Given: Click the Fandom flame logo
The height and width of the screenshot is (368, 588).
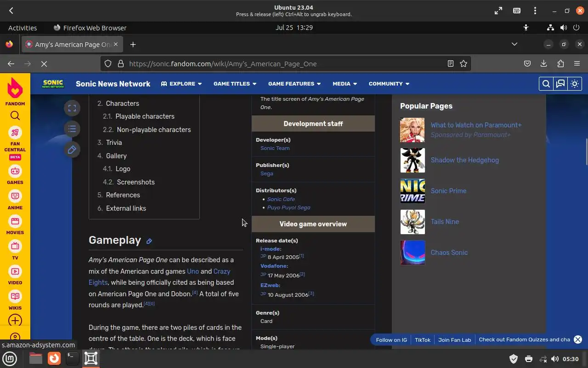Looking at the screenshot, I should (x=15, y=89).
